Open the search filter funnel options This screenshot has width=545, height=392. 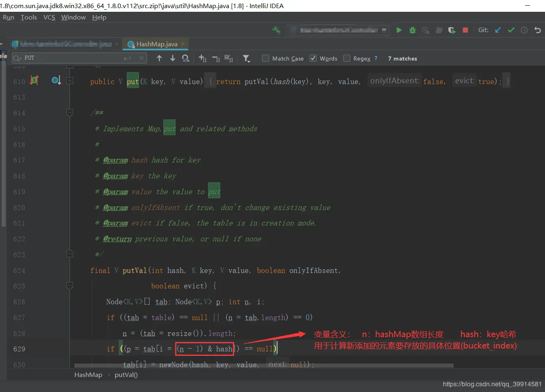click(x=246, y=58)
